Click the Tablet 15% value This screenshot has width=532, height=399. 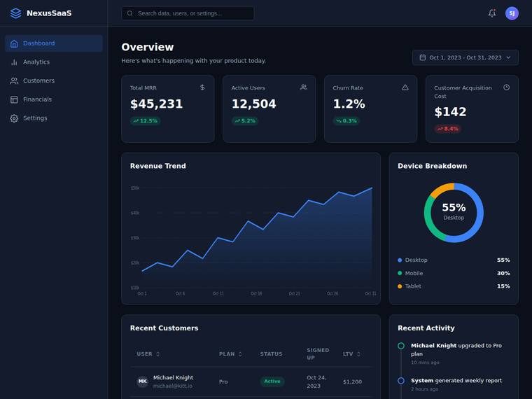pos(503,286)
